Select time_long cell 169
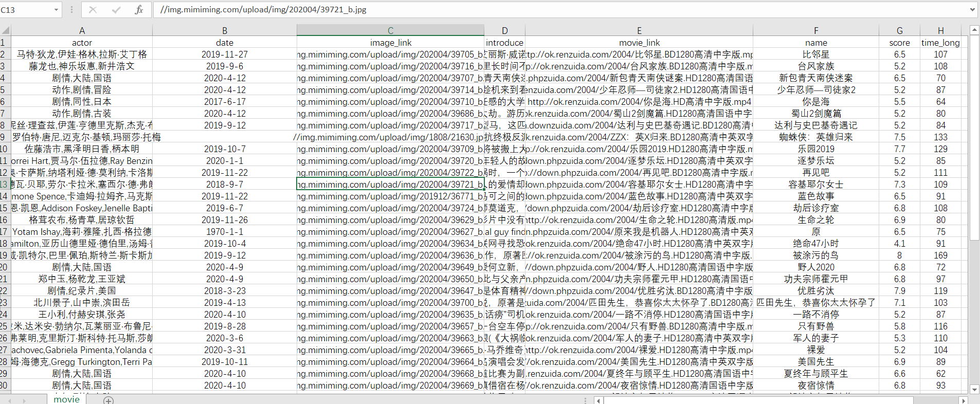 coord(940,255)
